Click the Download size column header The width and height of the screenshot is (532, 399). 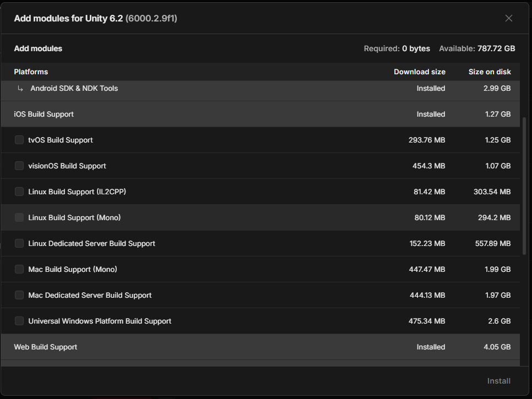click(x=419, y=72)
